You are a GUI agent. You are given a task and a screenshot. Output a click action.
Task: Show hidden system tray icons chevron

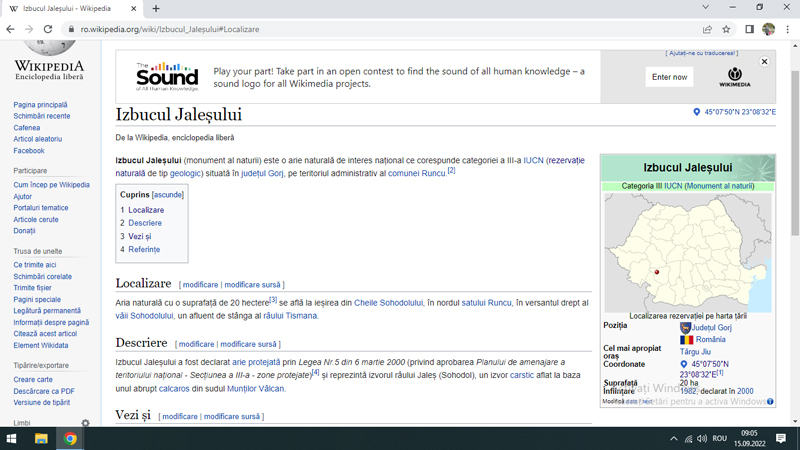coord(673,438)
